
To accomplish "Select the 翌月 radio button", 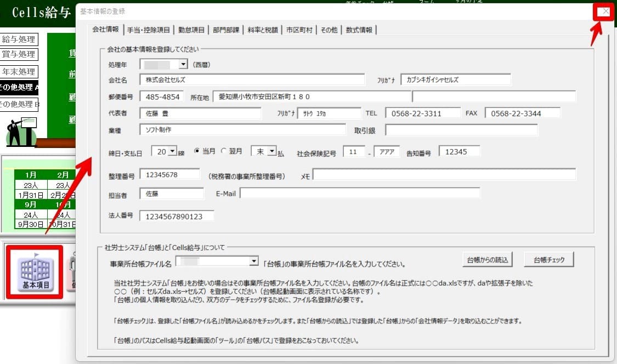I will (x=224, y=152).
